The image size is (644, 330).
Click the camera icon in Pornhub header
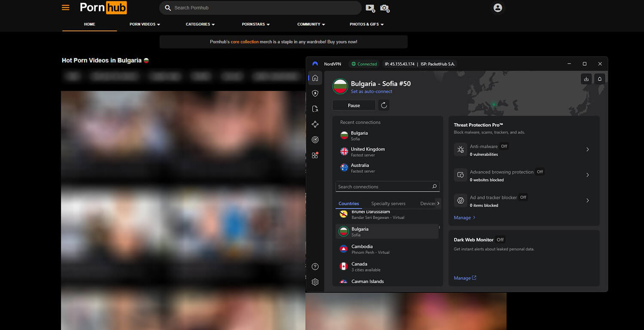(385, 8)
